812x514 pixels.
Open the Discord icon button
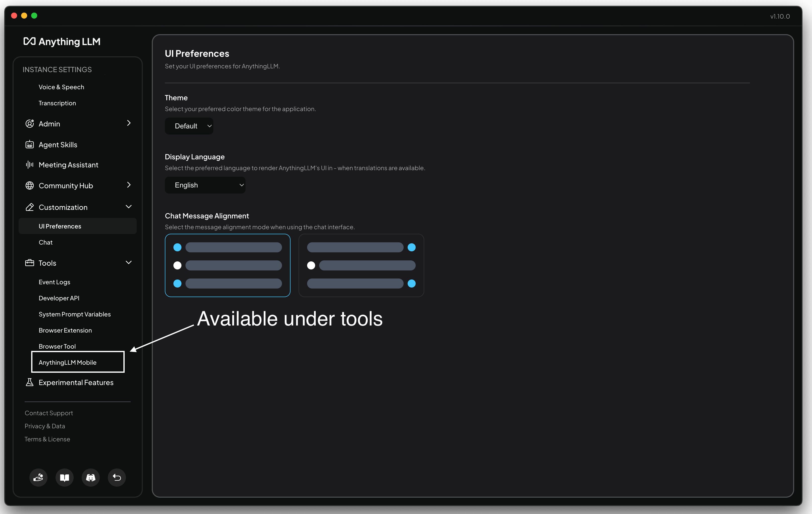pos(91,477)
